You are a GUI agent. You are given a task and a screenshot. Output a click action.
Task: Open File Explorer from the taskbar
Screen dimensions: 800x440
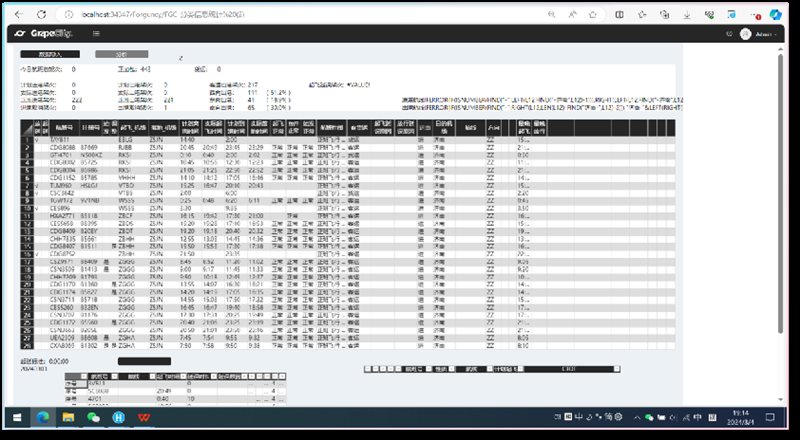coord(69,416)
